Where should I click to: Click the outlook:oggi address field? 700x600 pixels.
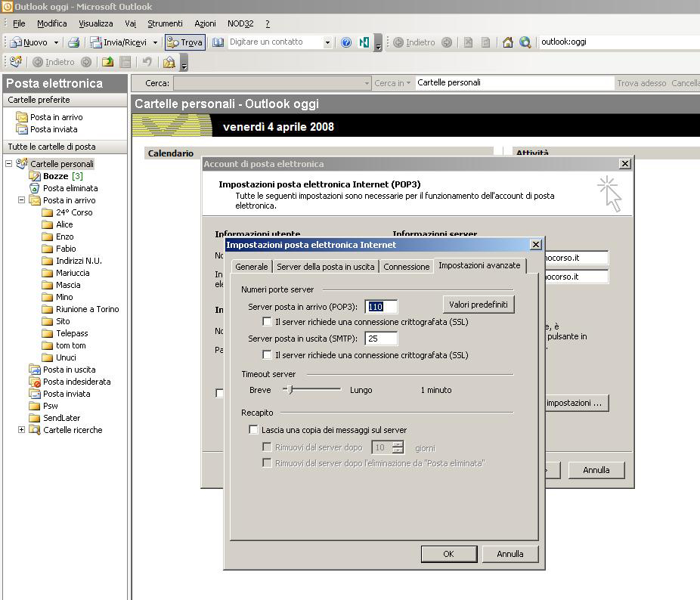[x=618, y=42]
